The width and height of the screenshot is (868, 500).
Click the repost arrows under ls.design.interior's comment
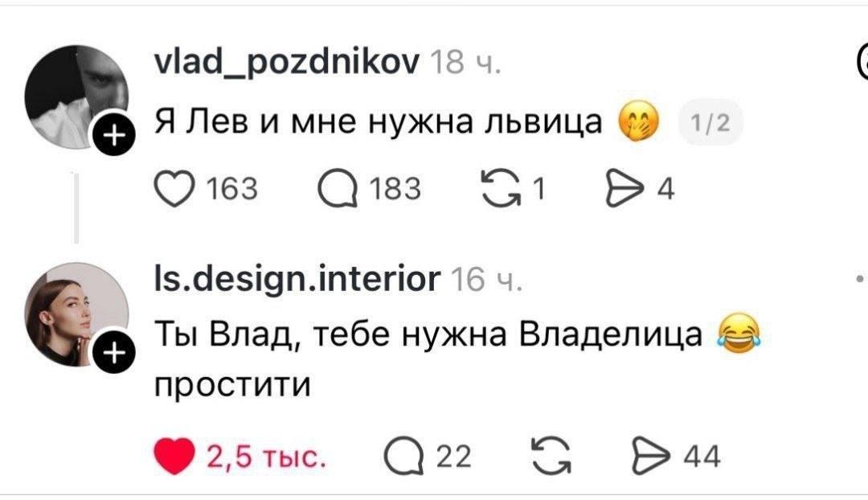click(551, 457)
